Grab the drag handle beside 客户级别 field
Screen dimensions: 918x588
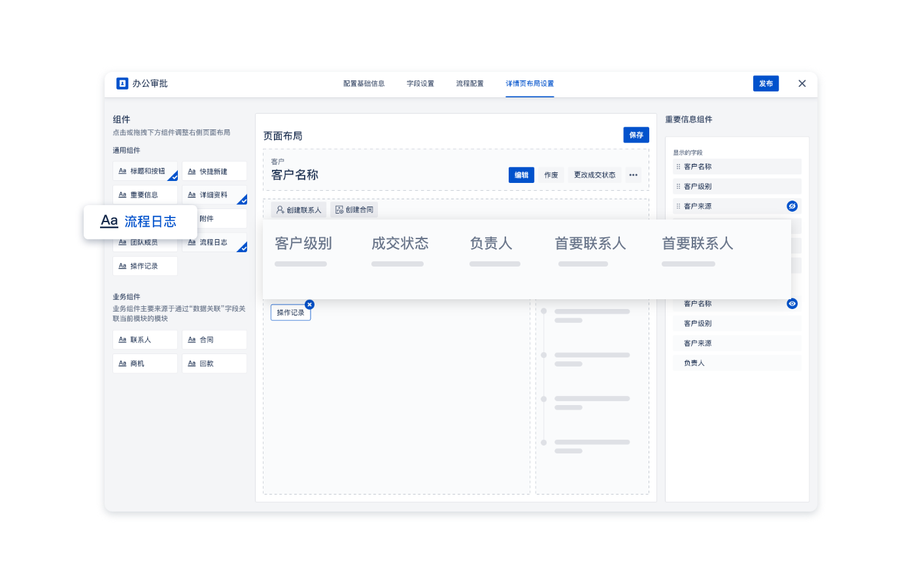(678, 186)
